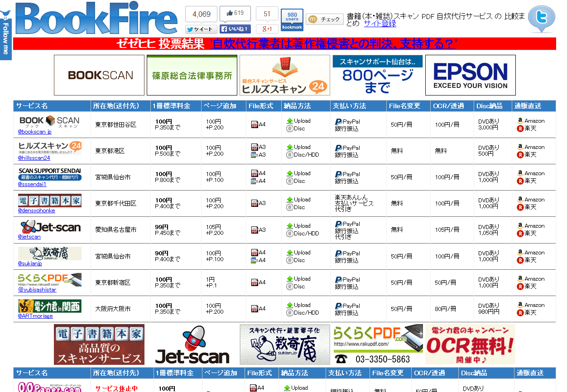Click the 楽天 icon in BOOKSCAN row
The height and width of the screenshot is (392, 567).
click(520, 129)
